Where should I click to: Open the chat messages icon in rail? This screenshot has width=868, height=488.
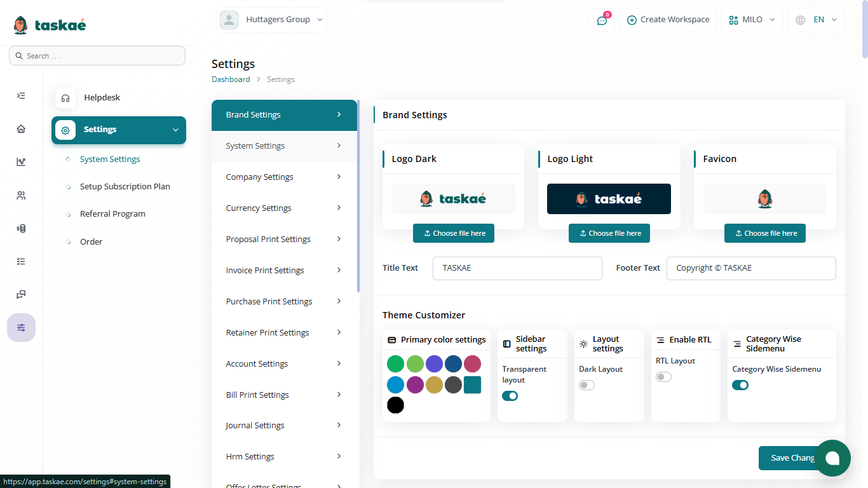click(21, 294)
